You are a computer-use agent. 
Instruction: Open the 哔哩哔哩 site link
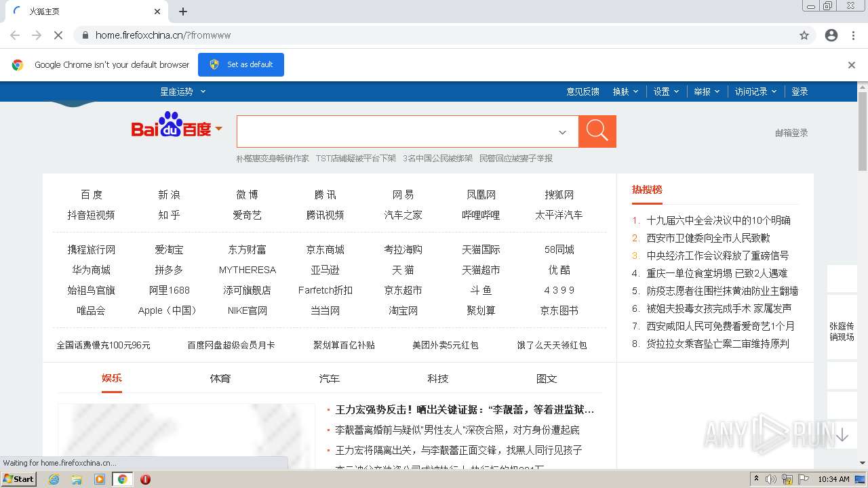click(x=481, y=215)
